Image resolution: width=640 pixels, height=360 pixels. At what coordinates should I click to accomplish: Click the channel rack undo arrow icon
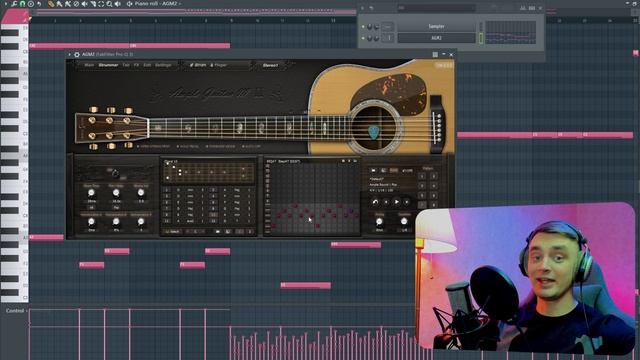pos(372,8)
